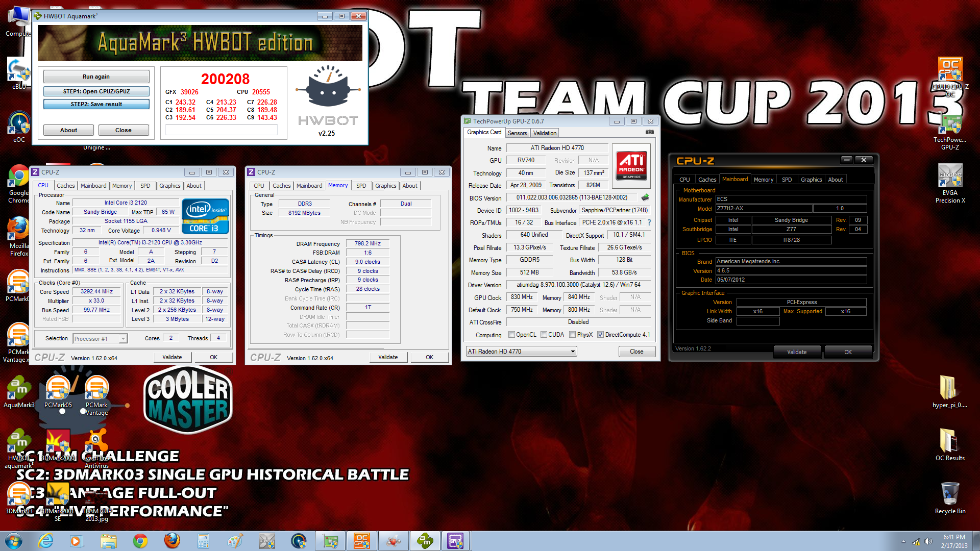This screenshot has width=980, height=551.
Task: Click Validate in dark CPU-Z window
Action: [x=797, y=352]
